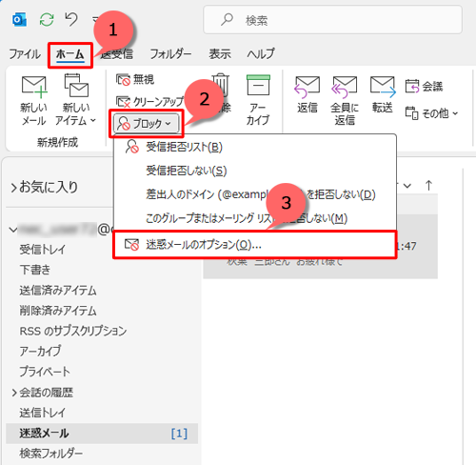Open the その他 dropdown in reply group
This screenshot has width=476, height=465.
[431, 113]
